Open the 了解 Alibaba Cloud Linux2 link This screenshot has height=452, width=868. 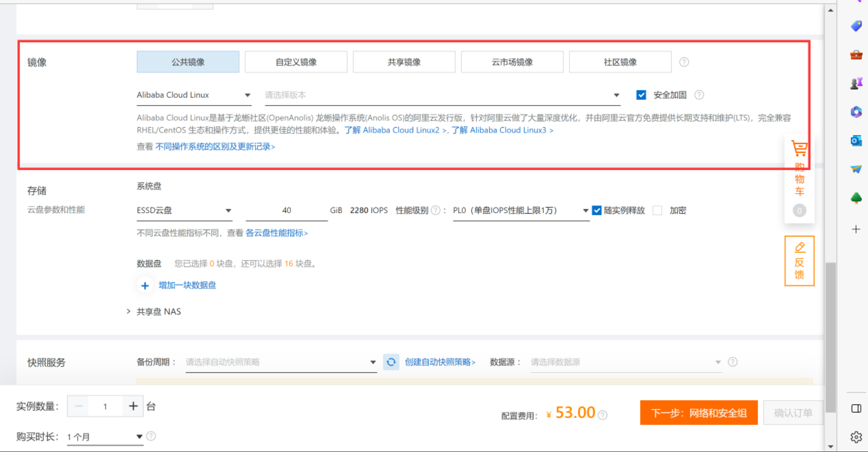[x=396, y=130]
